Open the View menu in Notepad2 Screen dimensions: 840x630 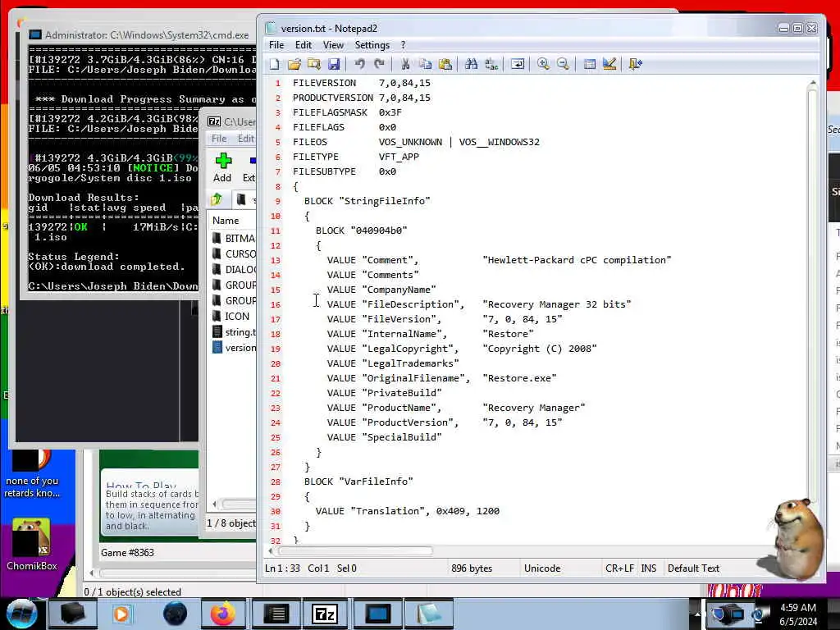pyautogui.click(x=333, y=45)
